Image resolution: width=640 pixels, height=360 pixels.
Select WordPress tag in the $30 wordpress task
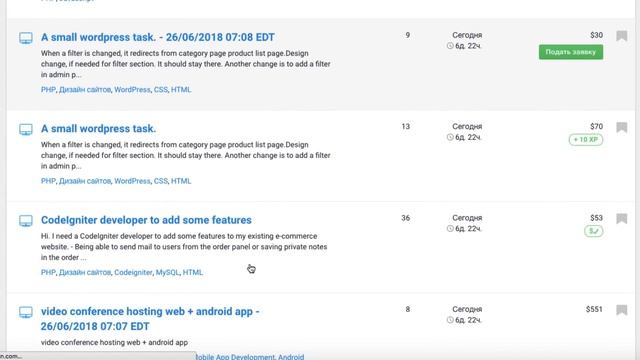(x=132, y=89)
